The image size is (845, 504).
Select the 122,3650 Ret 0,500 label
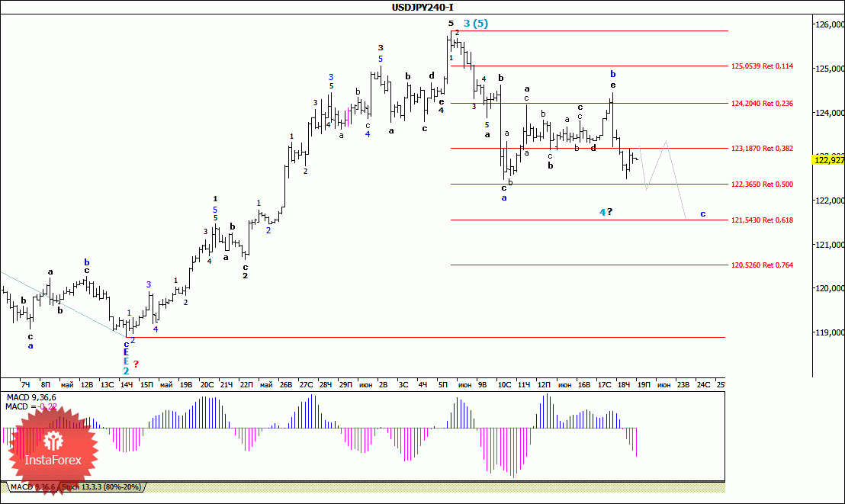coord(762,185)
